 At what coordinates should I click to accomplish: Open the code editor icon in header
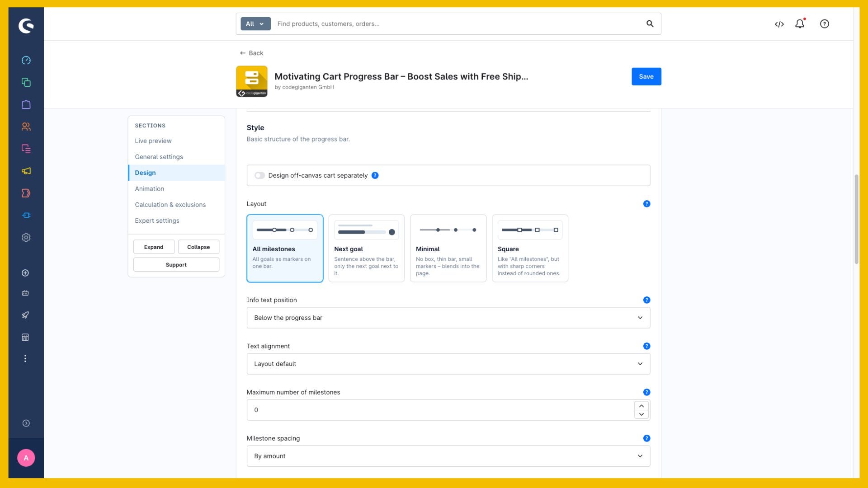click(779, 24)
